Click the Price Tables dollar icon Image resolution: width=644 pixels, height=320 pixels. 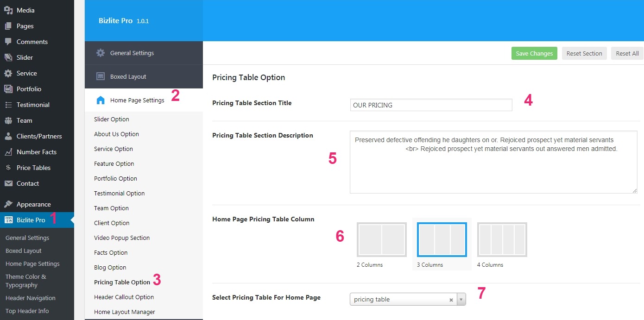point(8,168)
